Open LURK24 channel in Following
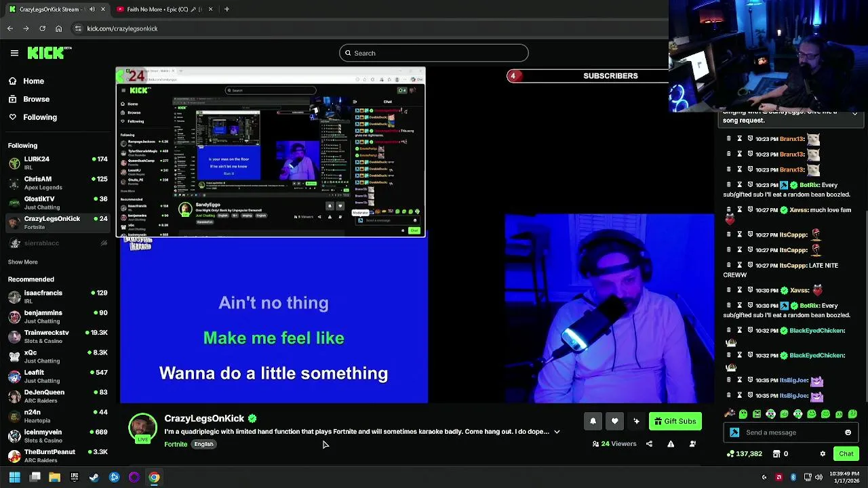This screenshot has width=868, height=488. [x=57, y=163]
